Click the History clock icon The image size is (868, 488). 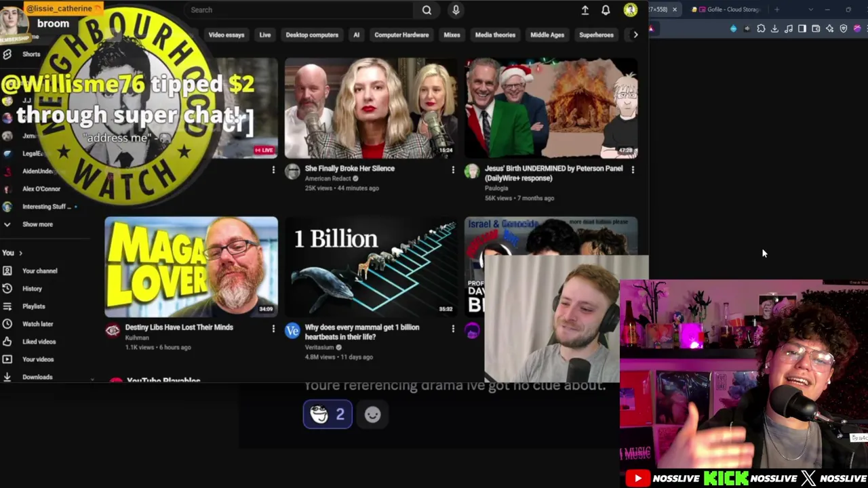[x=7, y=289]
